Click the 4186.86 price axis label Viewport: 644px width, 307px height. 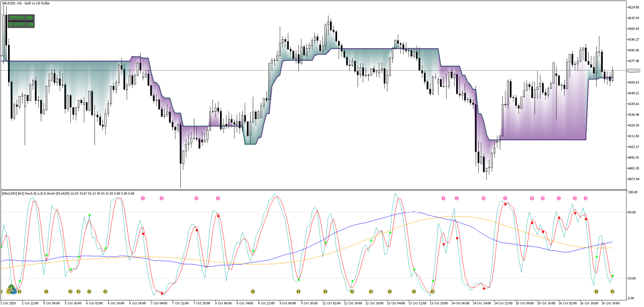tap(633, 50)
